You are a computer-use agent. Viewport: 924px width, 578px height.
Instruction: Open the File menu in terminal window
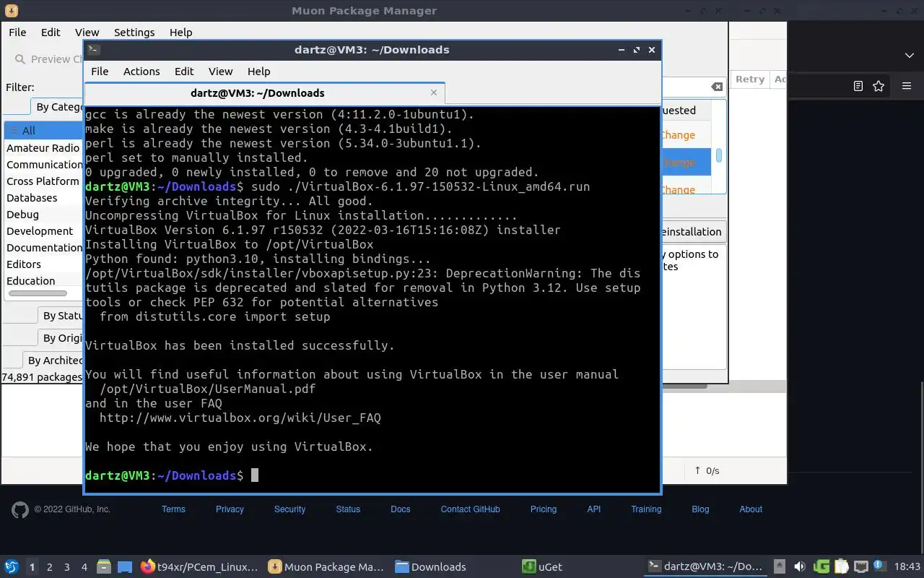[x=100, y=71]
